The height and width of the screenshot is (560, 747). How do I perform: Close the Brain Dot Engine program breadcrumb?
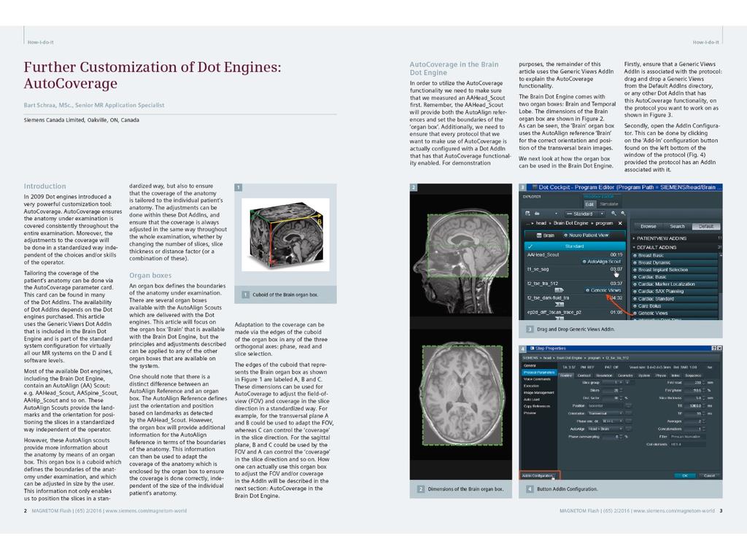620,223
